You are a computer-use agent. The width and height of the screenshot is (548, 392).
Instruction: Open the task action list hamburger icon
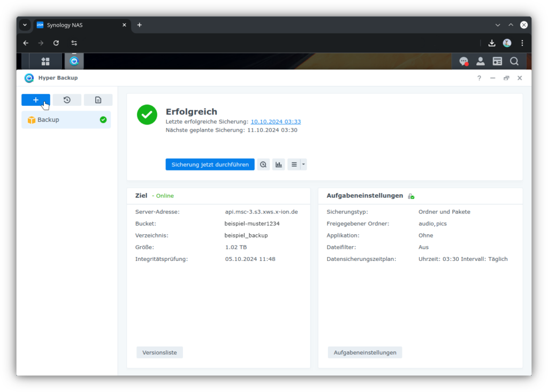[294, 164]
